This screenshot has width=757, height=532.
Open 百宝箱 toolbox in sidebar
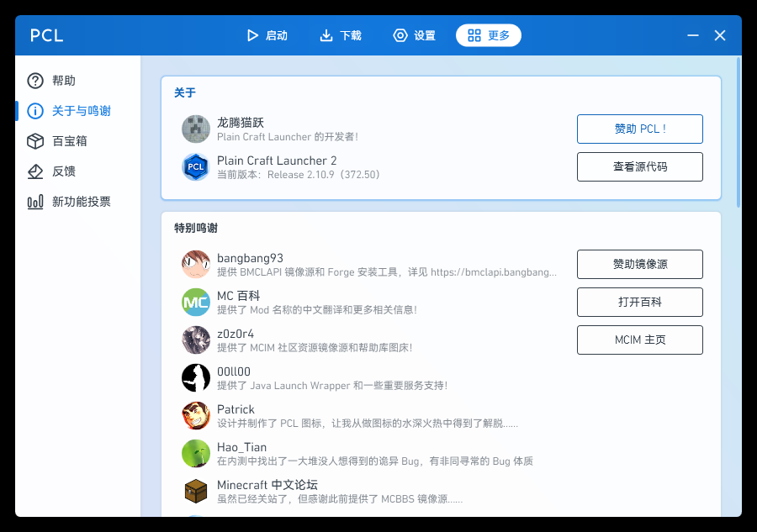coord(77,141)
